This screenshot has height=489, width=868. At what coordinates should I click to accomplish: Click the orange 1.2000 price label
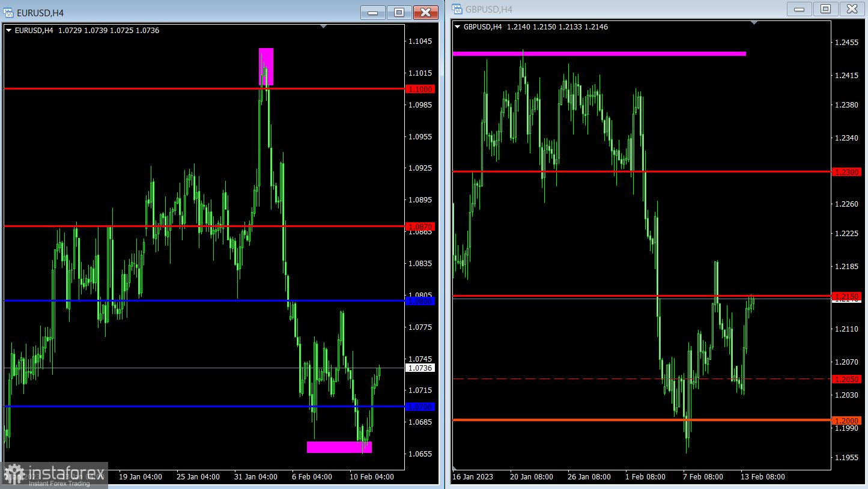(x=847, y=421)
